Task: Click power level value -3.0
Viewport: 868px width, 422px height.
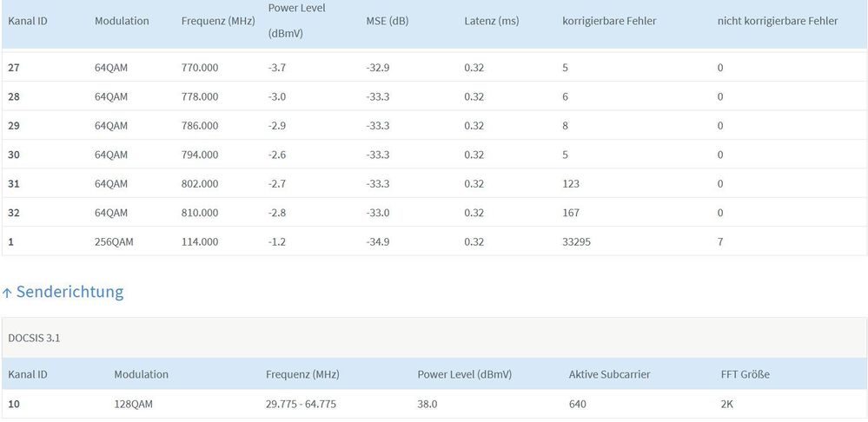Action: click(x=277, y=96)
